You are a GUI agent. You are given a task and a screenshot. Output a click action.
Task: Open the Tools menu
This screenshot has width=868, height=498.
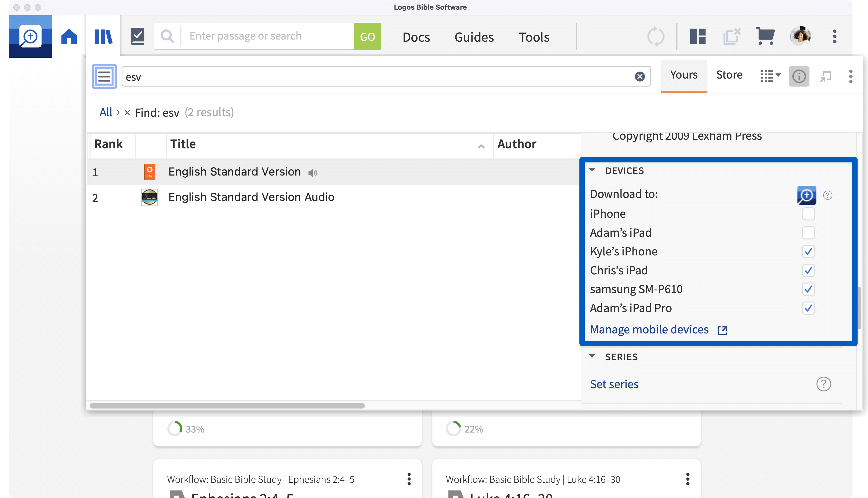pyautogui.click(x=534, y=37)
